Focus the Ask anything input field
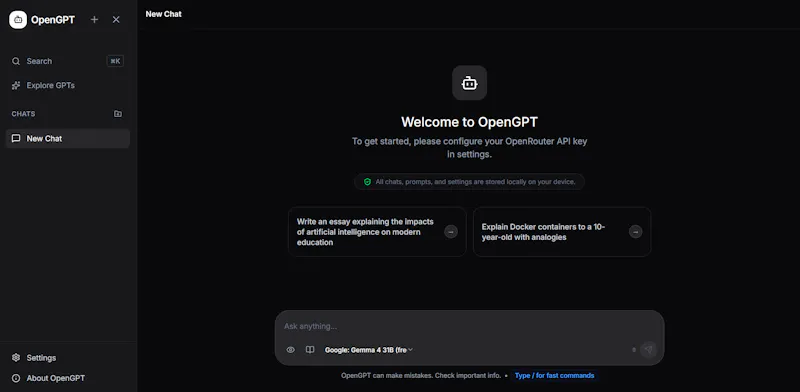Image resolution: width=800 pixels, height=392 pixels. (469, 326)
